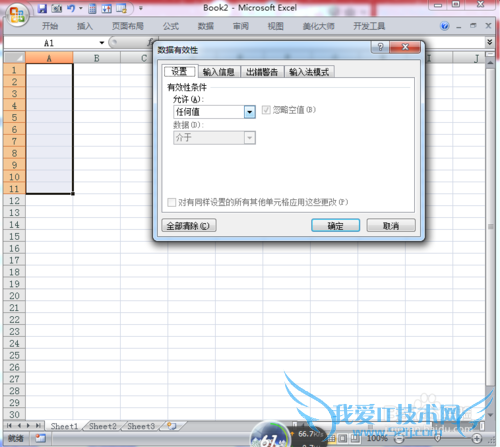Screen dimensions: 500x447
Task: Open the 审阅 ribbon tab
Action: point(241,26)
